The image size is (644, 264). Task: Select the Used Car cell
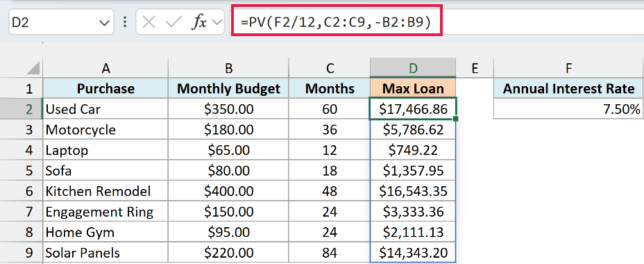pyautogui.click(x=105, y=109)
